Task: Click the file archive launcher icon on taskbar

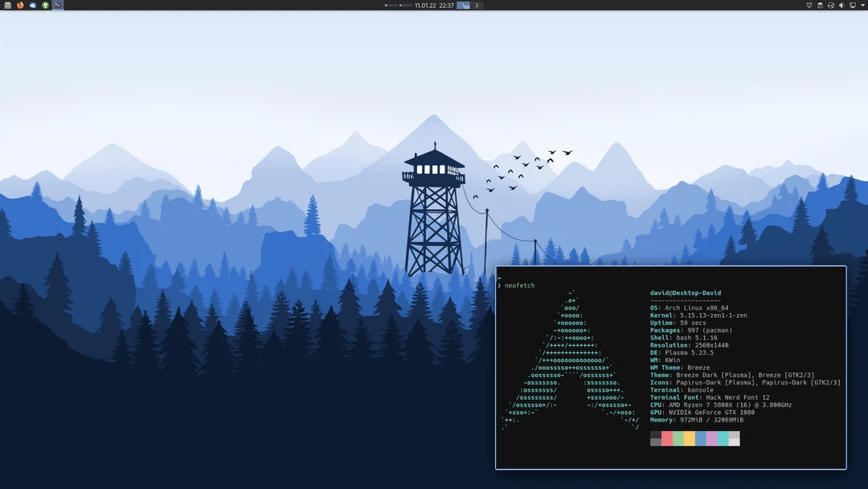Action: 7,5
